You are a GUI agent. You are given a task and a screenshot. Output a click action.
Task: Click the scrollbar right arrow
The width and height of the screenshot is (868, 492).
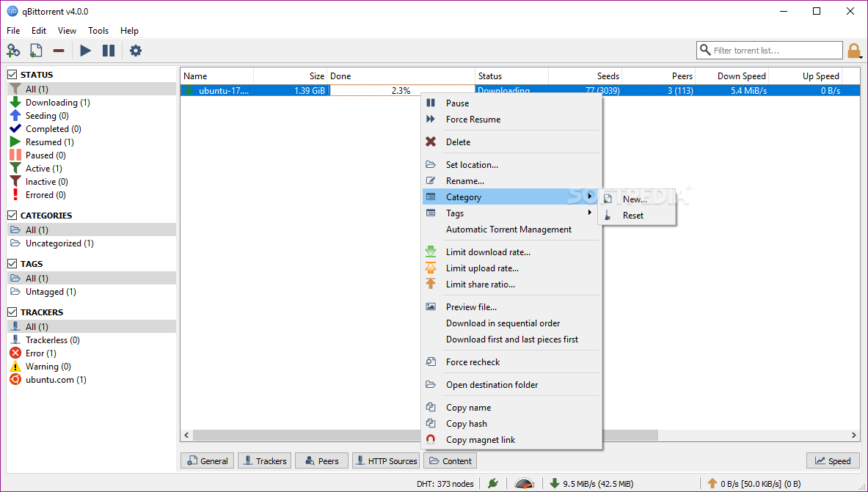[x=853, y=435]
